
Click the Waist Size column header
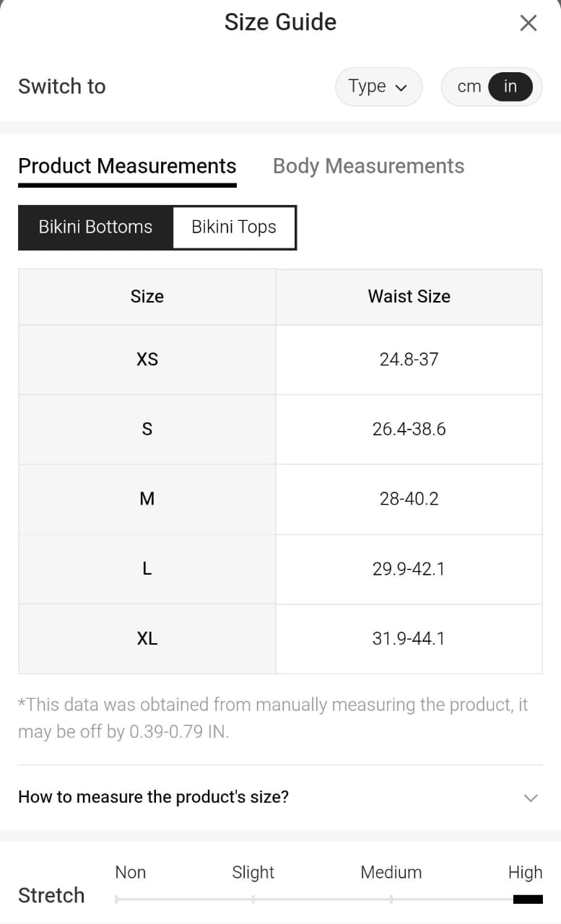[x=409, y=297]
